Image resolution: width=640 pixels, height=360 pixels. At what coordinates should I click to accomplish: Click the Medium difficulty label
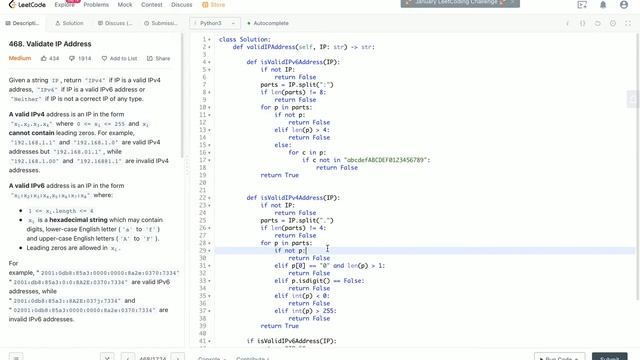pos(20,58)
